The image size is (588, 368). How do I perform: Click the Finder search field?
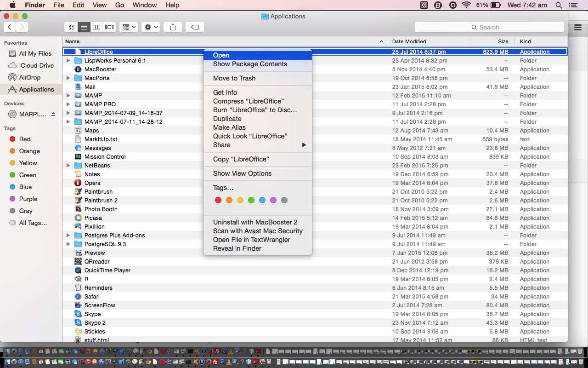[489, 27]
